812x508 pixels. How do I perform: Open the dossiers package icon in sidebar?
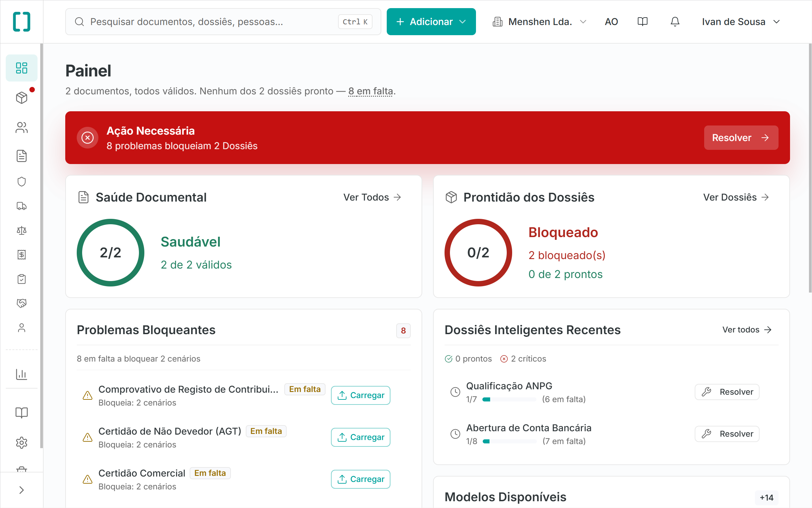pos(22,98)
